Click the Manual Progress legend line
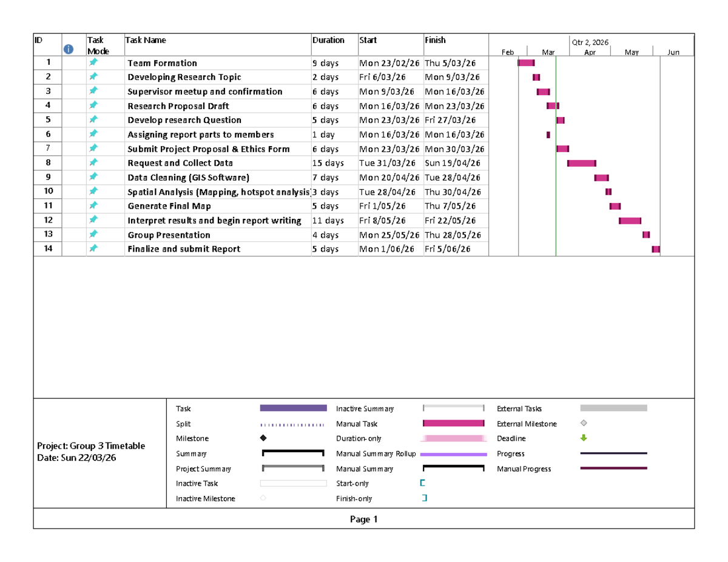The image size is (728, 562). (614, 468)
